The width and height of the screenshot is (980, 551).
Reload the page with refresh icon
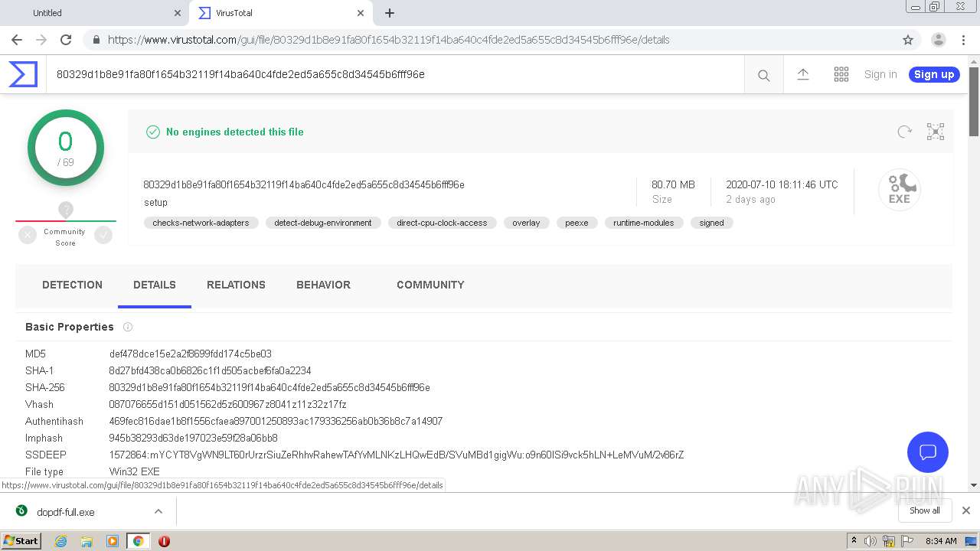(66, 40)
